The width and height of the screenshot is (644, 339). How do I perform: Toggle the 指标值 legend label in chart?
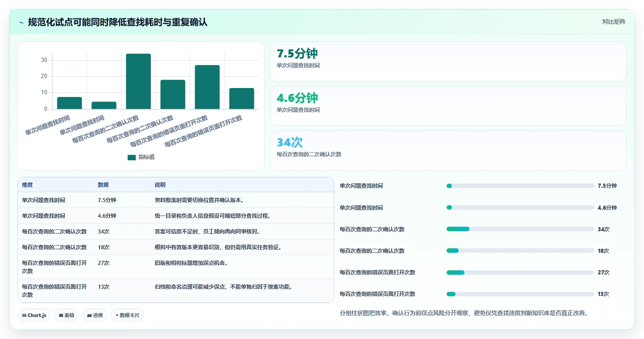tap(146, 157)
